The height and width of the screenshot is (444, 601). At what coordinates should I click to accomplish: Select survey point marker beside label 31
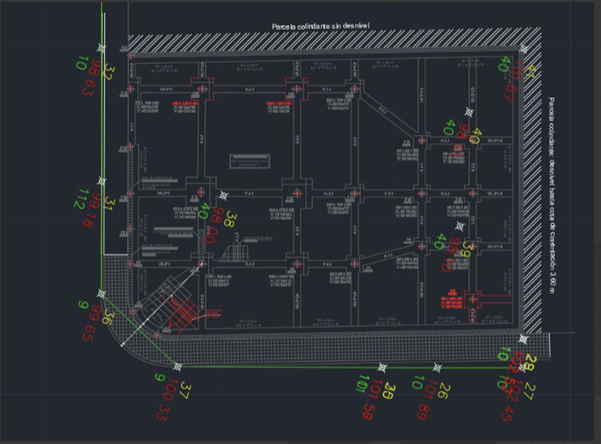pyautogui.click(x=102, y=181)
